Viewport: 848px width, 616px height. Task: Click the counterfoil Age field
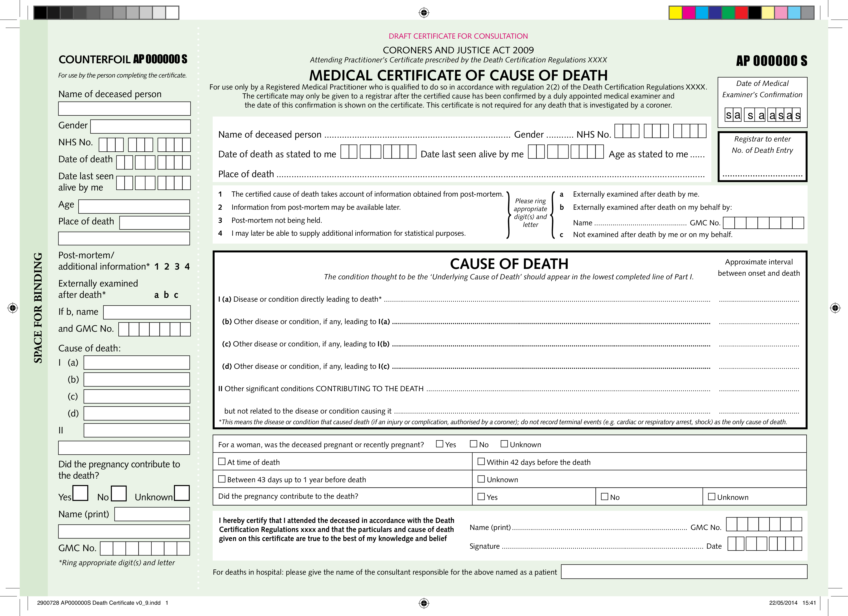coord(134,207)
